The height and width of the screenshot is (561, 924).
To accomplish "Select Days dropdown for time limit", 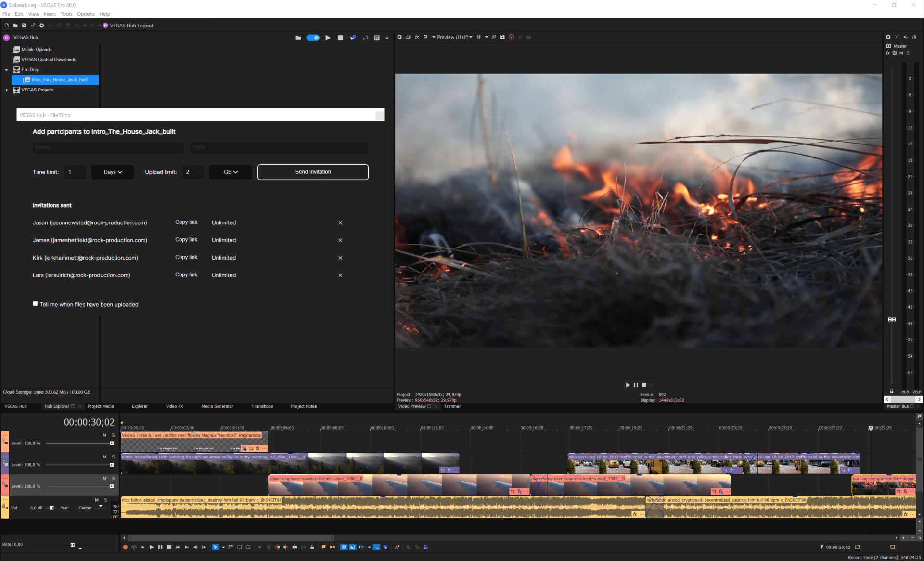I will click(110, 172).
